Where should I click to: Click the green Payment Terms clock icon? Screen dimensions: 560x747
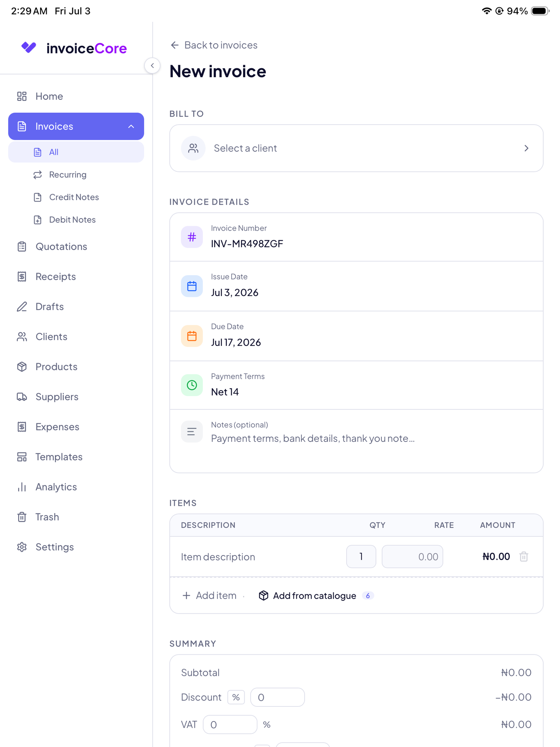point(192,385)
